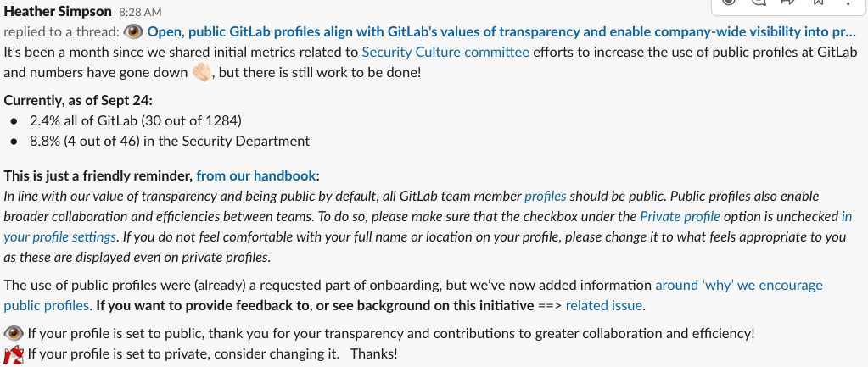Bookmark the message with the save icon
868x367 pixels.
pyautogui.click(x=818, y=3)
